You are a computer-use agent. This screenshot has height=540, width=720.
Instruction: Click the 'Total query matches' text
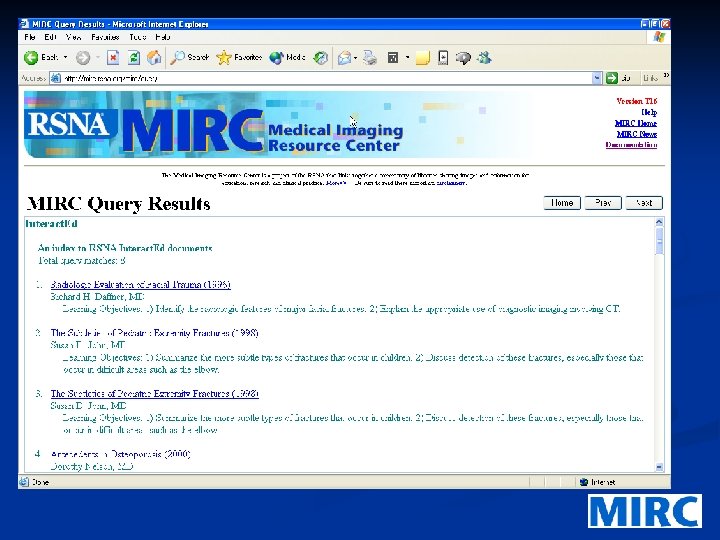(82, 261)
